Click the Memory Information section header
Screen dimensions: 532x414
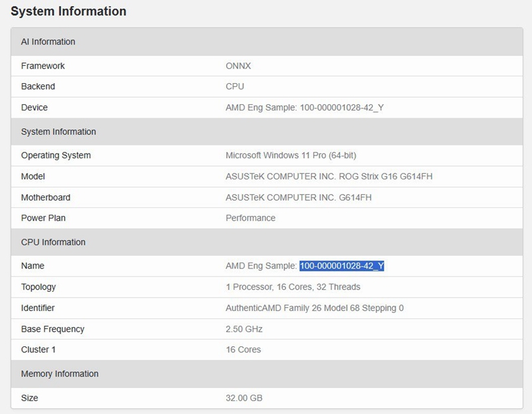click(x=60, y=373)
